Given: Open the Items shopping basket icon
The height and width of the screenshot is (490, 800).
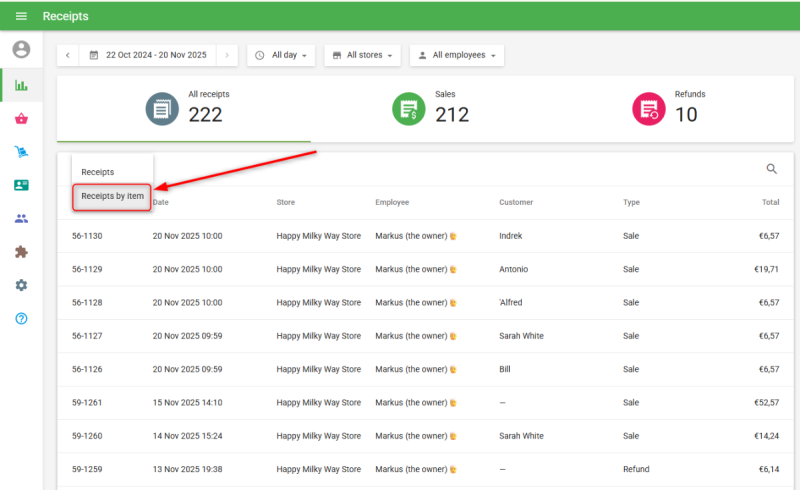Looking at the screenshot, I should [21, 119].
